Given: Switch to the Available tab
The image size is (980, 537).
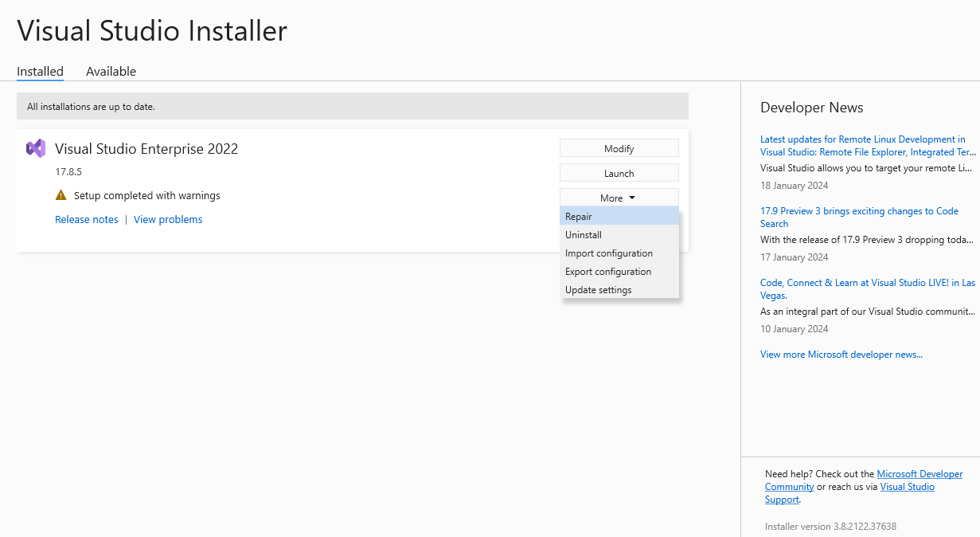Looking at the screenshot, I should [x=111, y=71].
